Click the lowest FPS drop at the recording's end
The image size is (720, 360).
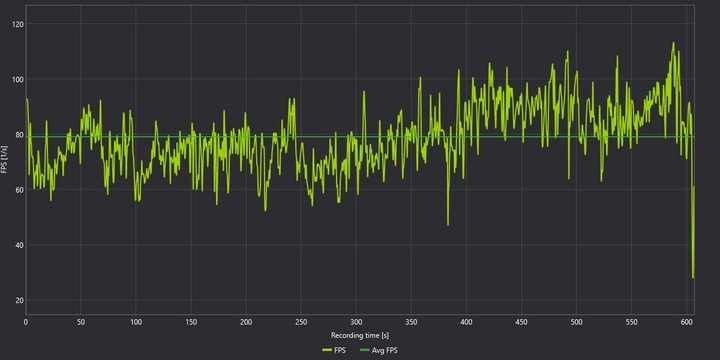(x=693, y=277)
